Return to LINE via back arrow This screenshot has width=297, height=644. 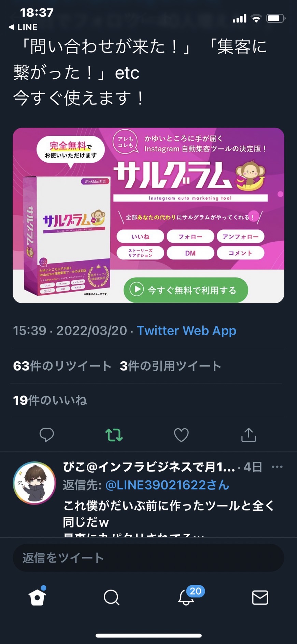point(23,27)
